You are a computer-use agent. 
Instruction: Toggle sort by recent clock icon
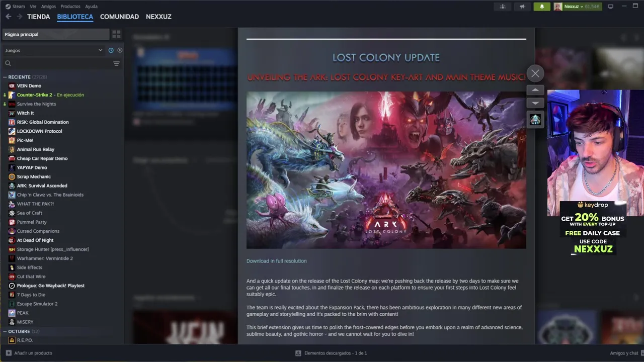pos(111,50)
